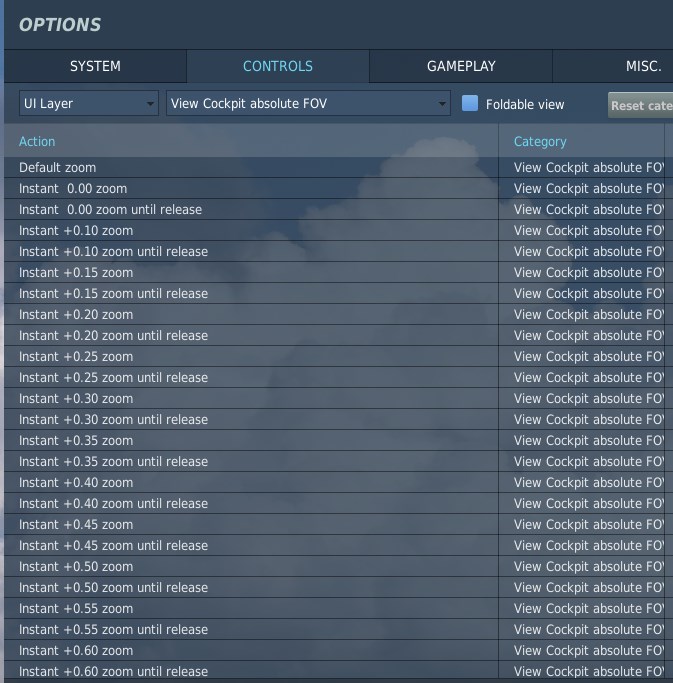673x683 pixels.
Task: Toggle the Foldable view checkbox
Action: pyautogui.click(x=470, y=103)
